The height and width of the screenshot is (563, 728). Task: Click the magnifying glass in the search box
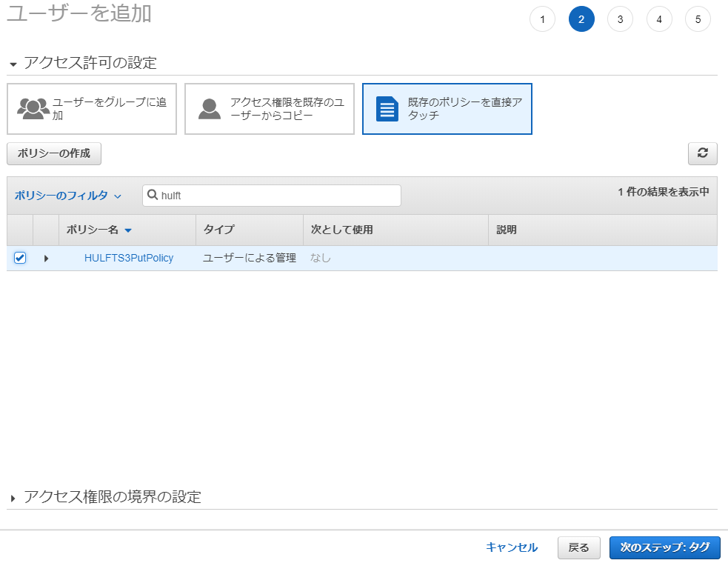tap(153, 195)
